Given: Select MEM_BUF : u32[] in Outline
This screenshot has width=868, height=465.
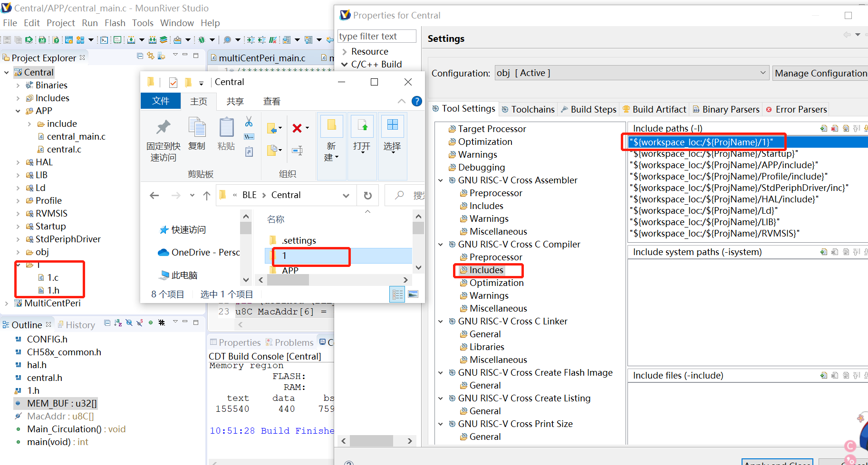Looking at the screenshot, I should pos(62,403).
